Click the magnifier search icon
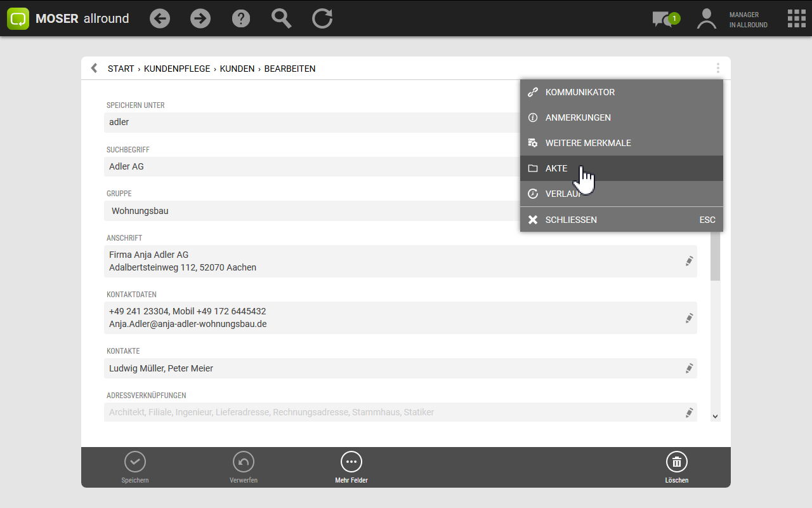This screenshot has height=508, width=812. point(281,18)
